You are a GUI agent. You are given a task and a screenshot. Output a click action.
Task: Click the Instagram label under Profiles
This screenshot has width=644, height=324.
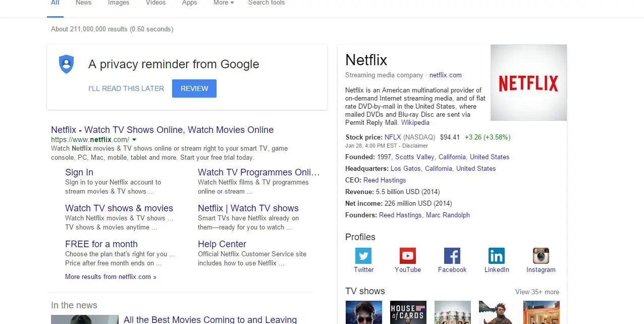point(541,270)
